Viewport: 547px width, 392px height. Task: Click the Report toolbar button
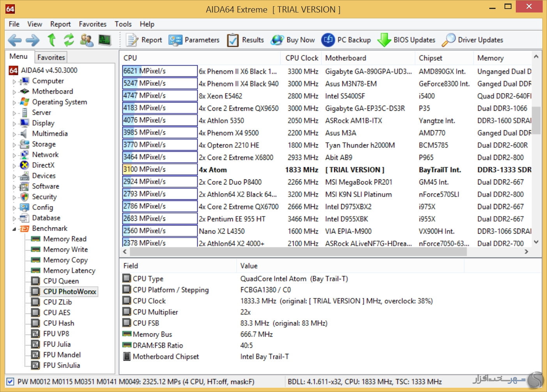144,40
